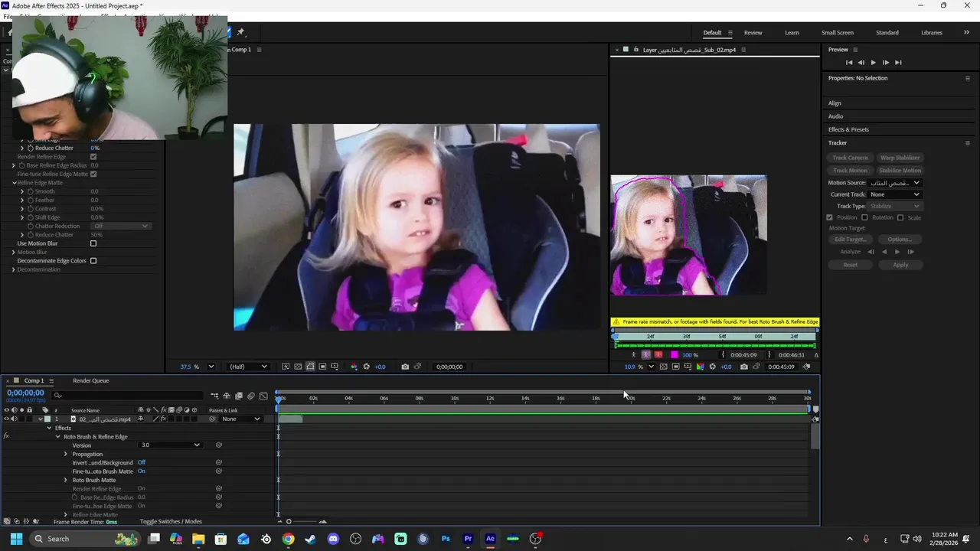The image size is (980, 551).
Task: Open the Half resolution dropdown in Comp viewer
Action: (248, 367)
